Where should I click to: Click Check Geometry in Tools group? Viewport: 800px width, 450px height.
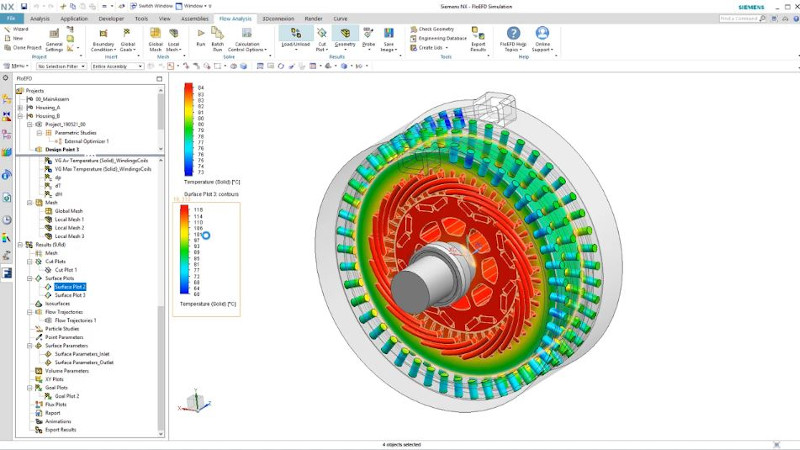point(436,29)
